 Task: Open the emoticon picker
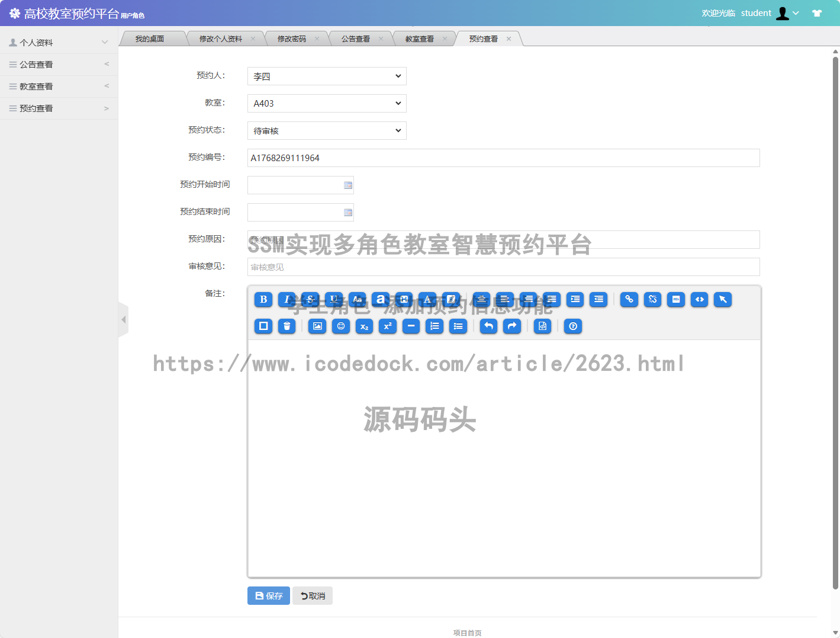[341, 326]
